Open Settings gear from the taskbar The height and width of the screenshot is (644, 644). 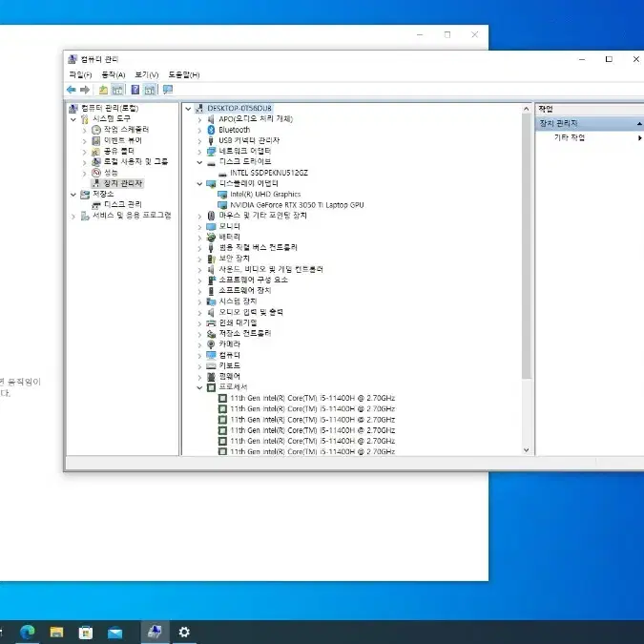click(184, 632)
